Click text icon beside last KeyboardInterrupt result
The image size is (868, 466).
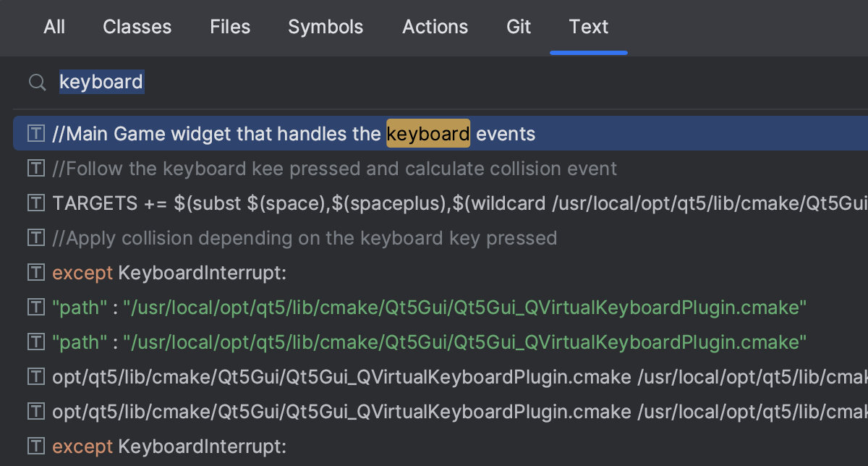tap(35, 446)
